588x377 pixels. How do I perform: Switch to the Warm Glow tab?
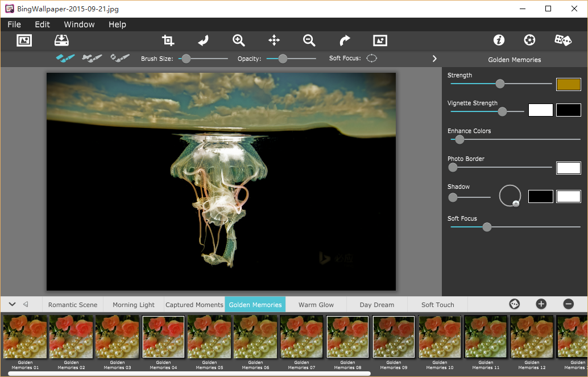(x=316, y=305)
